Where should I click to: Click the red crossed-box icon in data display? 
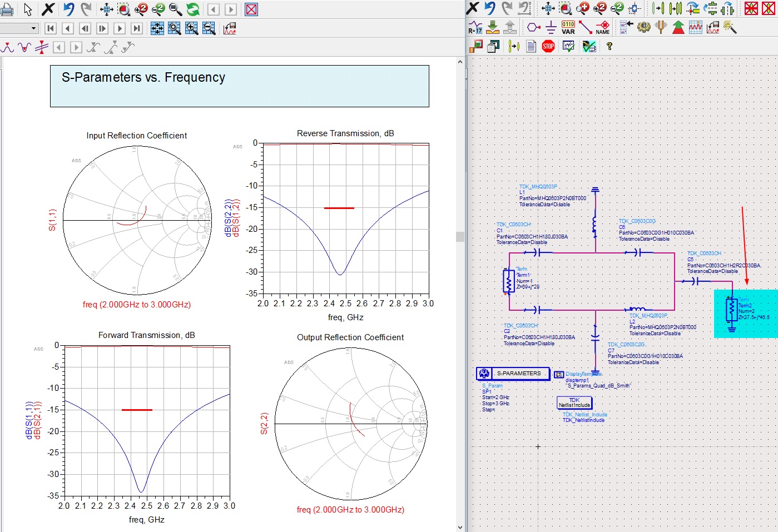coord(251,9)
